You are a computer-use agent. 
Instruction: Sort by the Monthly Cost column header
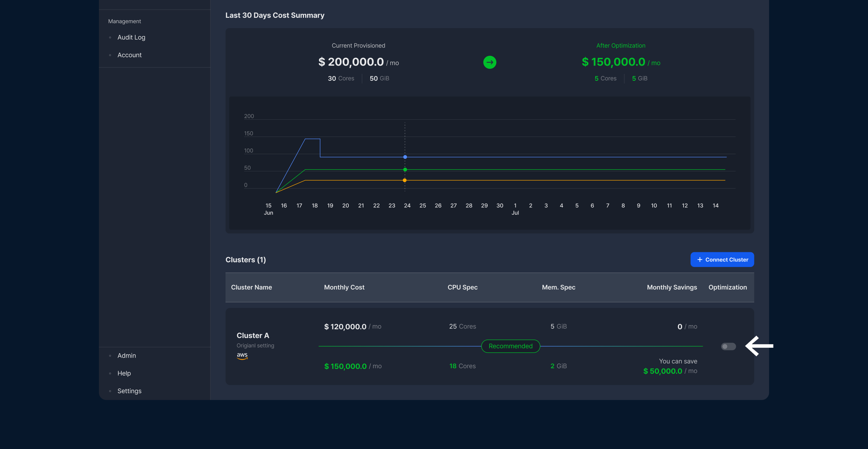click(x=344, y=287)
